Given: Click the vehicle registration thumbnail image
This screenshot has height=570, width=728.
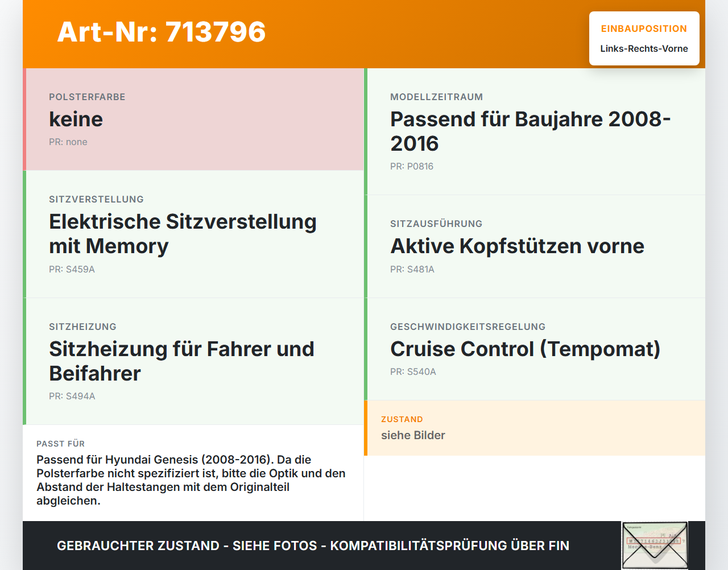Looking at the screenshot, I should (x=655, y=545).
